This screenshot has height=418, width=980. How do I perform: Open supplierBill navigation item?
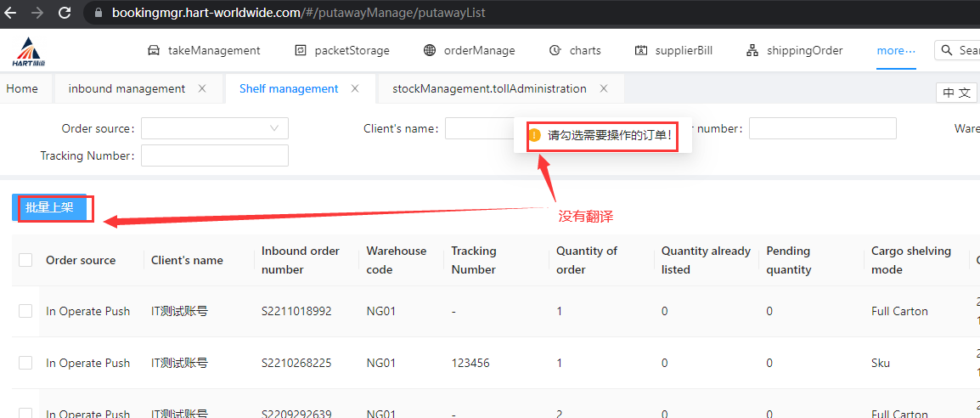[673, 50]
